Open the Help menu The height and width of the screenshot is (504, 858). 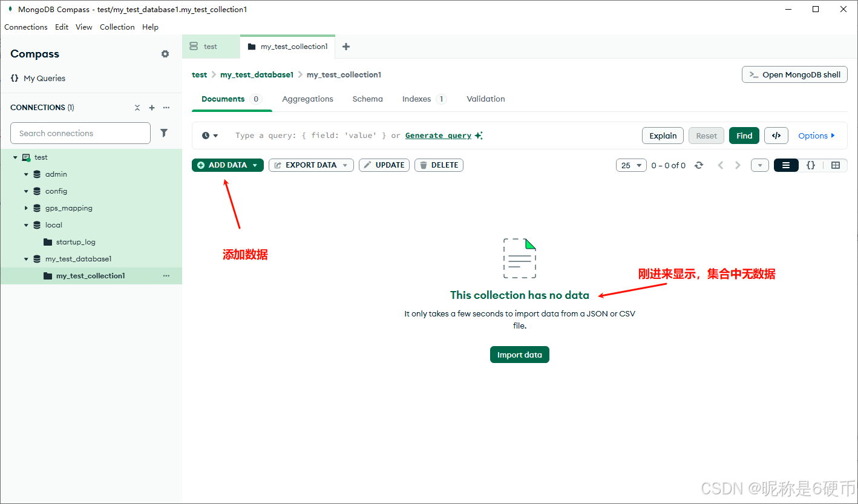[150, 27]
